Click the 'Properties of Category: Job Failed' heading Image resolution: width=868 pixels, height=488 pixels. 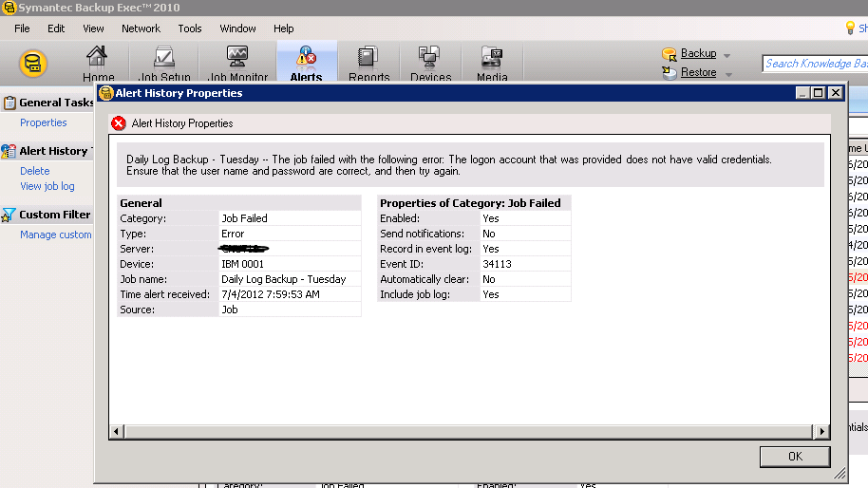click(470, 203)
